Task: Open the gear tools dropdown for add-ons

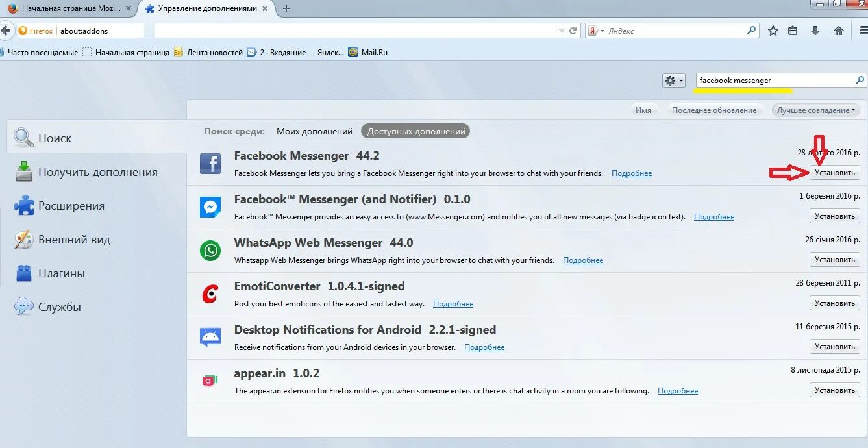Action: (673, 81)
